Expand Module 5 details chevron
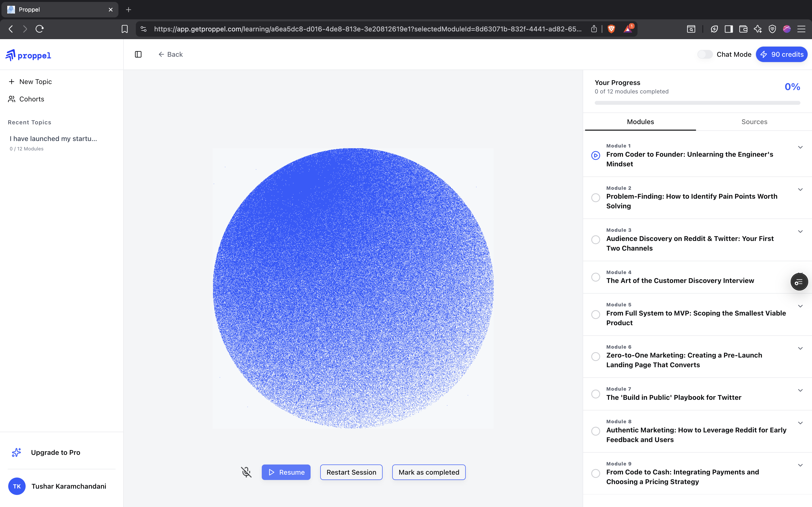 point(800,306)
